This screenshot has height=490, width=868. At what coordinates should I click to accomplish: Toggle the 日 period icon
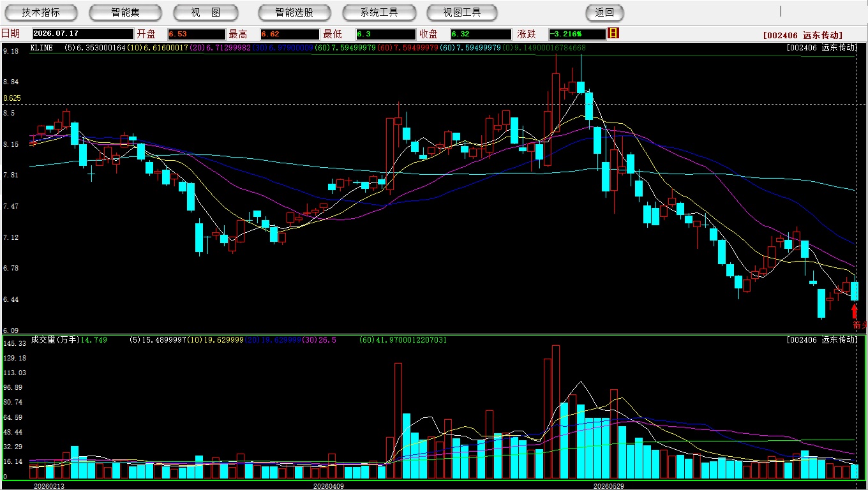613,33
